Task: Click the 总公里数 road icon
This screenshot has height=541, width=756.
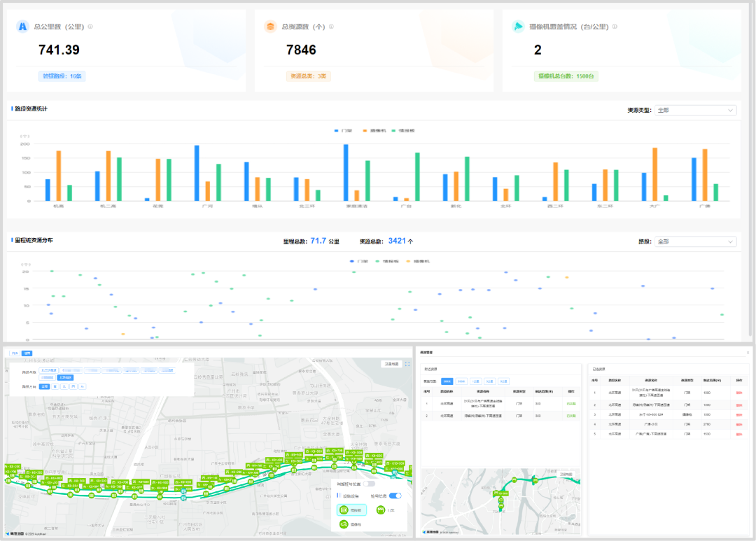Action: click(22, 27)
